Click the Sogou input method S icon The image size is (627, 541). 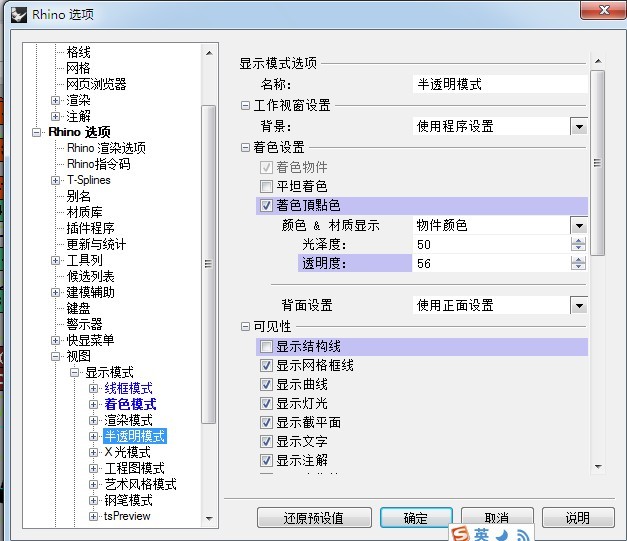tap(460, 534)
